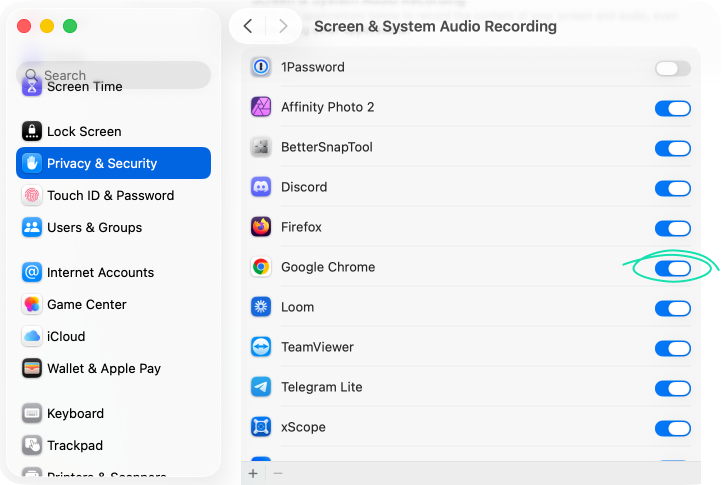723x485 pixels.
Task: Add an app with plus button
Action: (253, 473)
